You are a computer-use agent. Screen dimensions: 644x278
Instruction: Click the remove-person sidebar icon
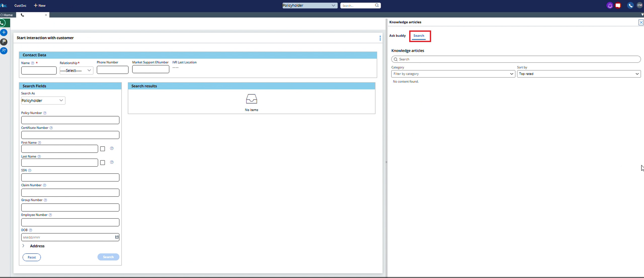click(x=4, y=51)
